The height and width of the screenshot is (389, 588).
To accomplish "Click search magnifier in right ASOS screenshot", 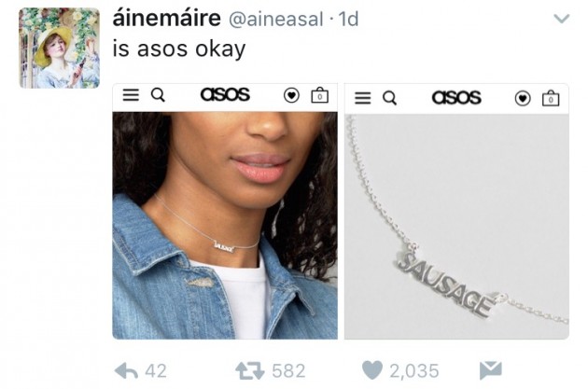I will (x=389, y=98).
